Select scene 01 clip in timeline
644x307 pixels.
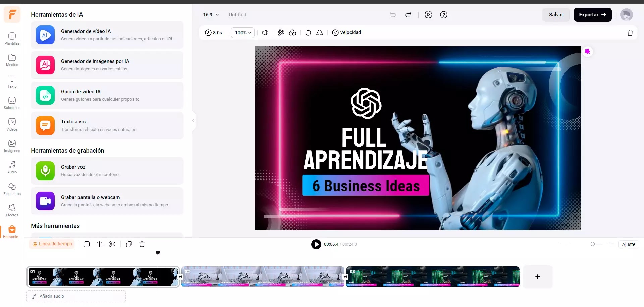[x=103, y=277]
